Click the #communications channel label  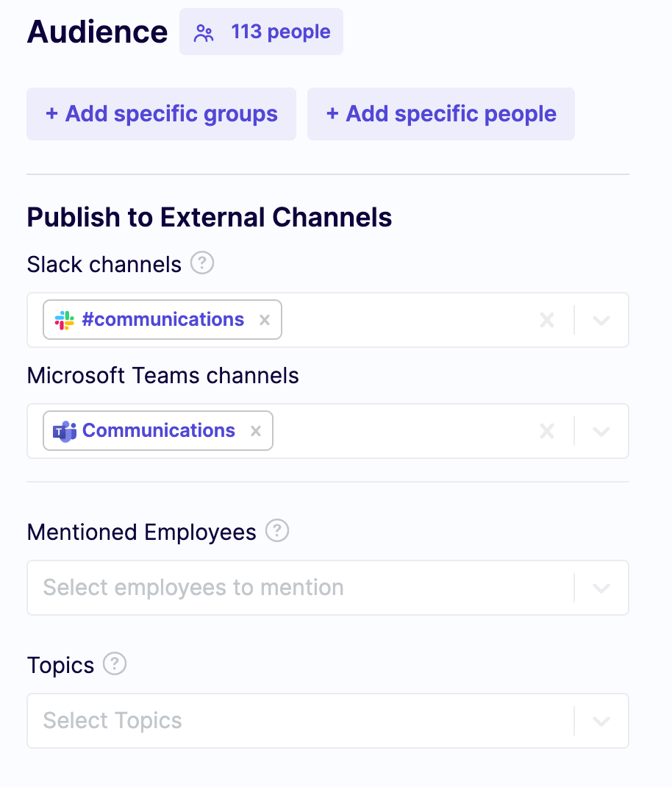(x=163, y=320)
